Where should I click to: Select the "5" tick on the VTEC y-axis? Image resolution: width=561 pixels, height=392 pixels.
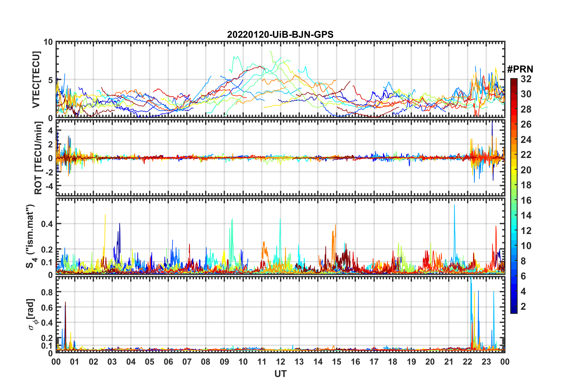pyautogui.click(x=50, y=80)
